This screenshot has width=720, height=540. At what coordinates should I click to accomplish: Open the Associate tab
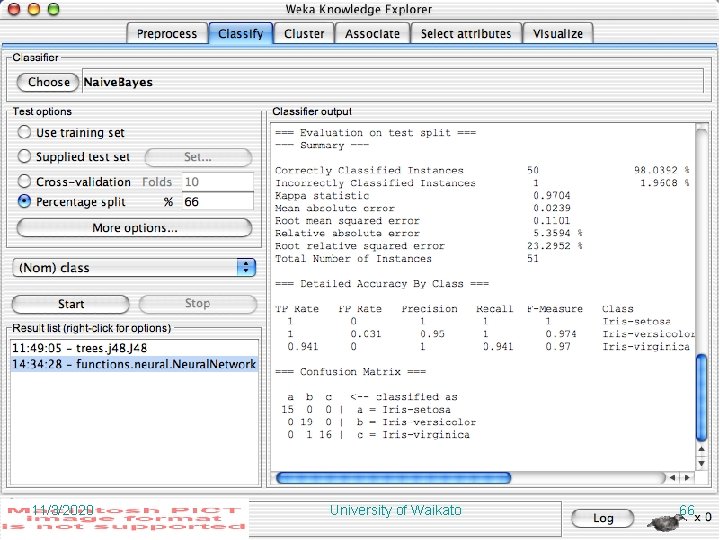click(x=372, y=34)
